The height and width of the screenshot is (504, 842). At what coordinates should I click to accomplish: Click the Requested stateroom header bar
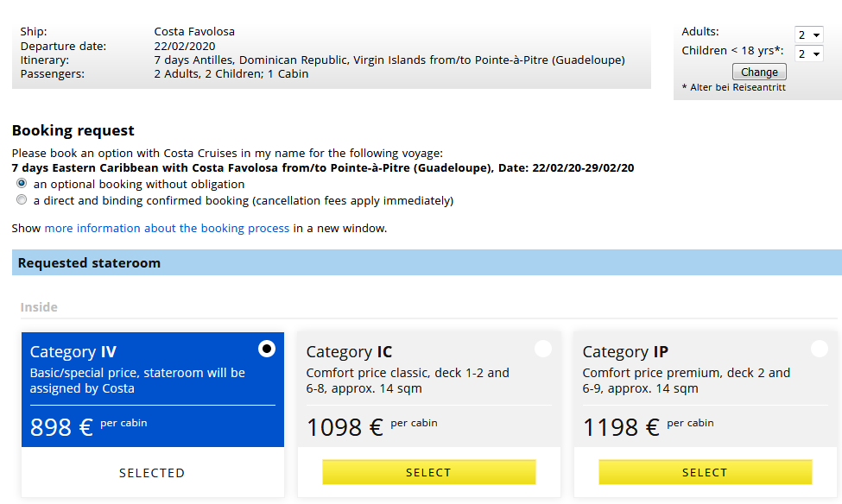click(x=427, y=262)
